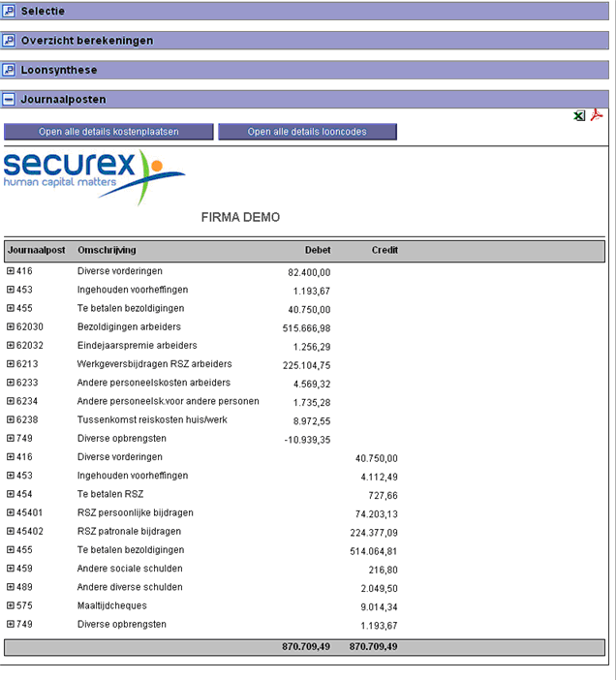Expand credit row 416 Diverse vorderingen 40.750,00
Viewport: 616px width, 680px height.
tap(11, 457)
